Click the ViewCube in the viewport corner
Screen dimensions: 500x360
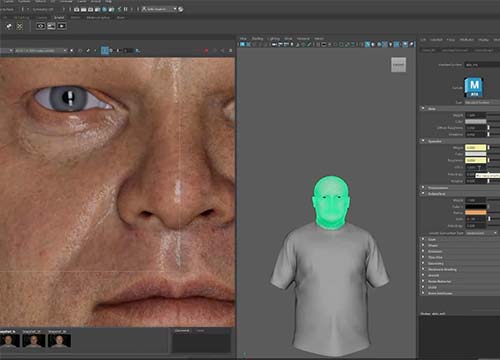click(398, 65)
